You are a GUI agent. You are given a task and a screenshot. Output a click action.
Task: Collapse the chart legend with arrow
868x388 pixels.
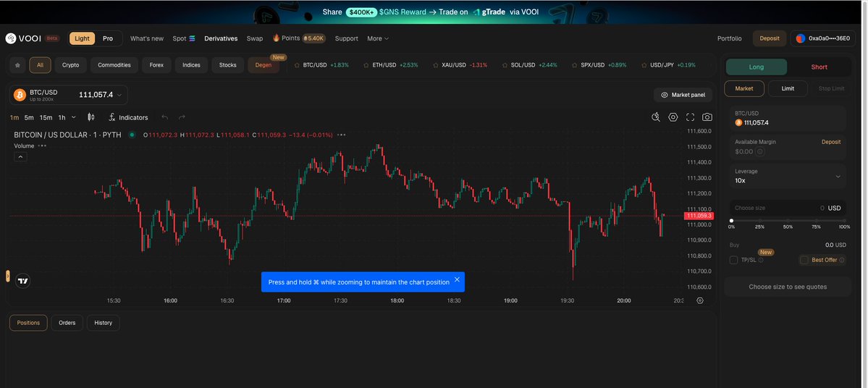20,157
